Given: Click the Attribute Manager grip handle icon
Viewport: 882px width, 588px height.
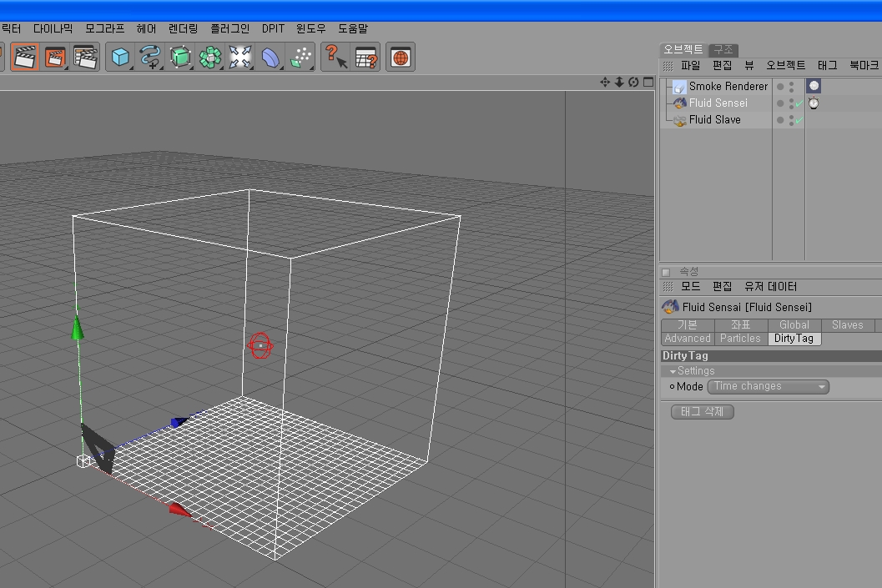Looking at the screenshot, I should [x=668, y=287].
